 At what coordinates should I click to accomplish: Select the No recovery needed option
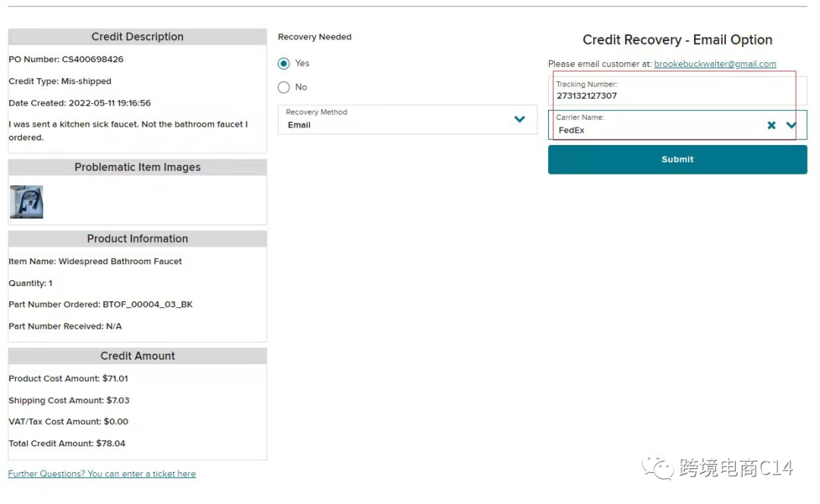[284, 87]
